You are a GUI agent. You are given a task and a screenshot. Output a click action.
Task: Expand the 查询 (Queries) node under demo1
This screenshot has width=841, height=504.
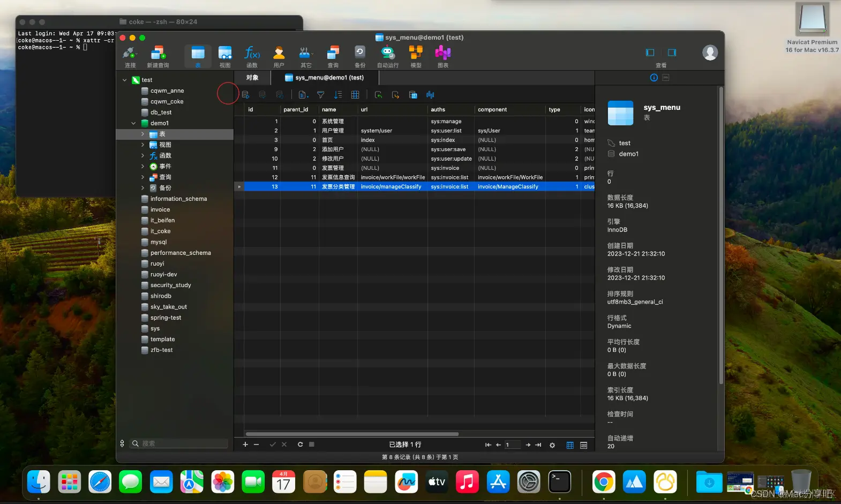142,177
